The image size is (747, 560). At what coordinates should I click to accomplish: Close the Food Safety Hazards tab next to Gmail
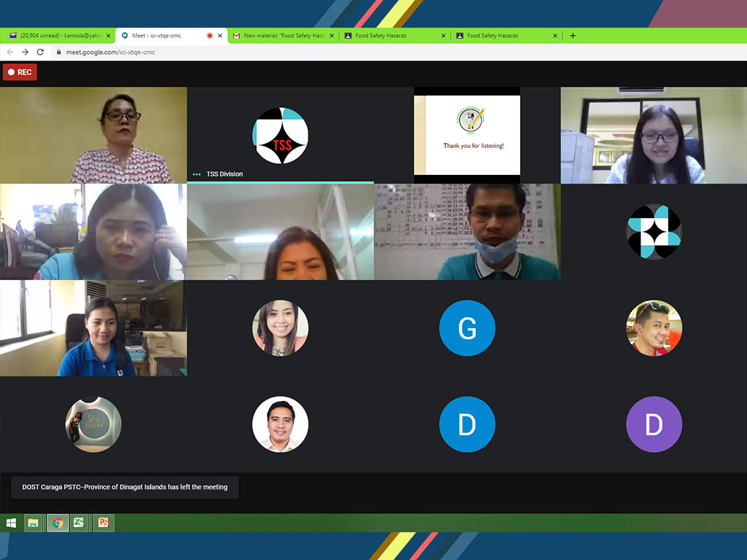click(x=444, y=36)
